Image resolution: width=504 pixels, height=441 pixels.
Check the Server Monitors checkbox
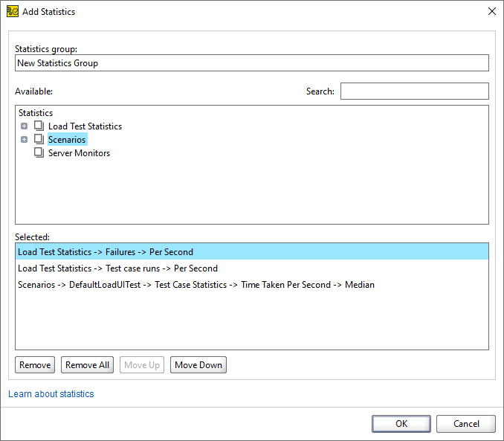39,152
